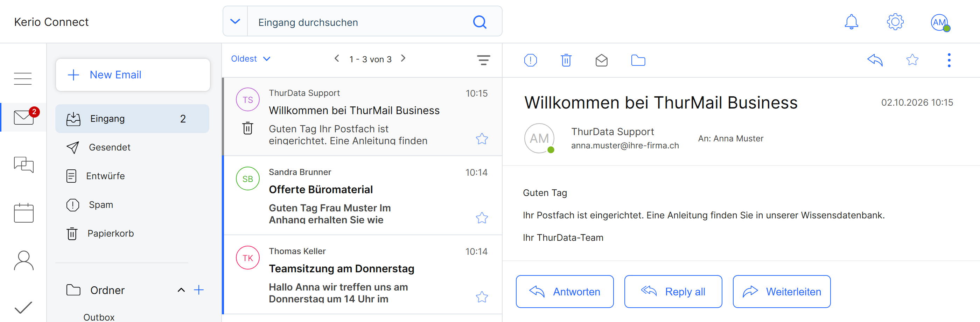Open the Gesendet folder
The height and width of the screenshot is (322, 980).
click(132, 147)
